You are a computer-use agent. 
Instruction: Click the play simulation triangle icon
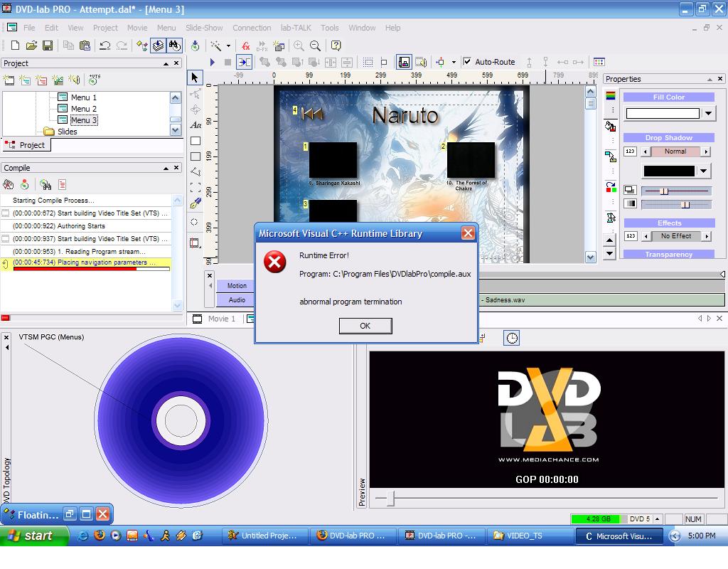(x=212, y=62)
